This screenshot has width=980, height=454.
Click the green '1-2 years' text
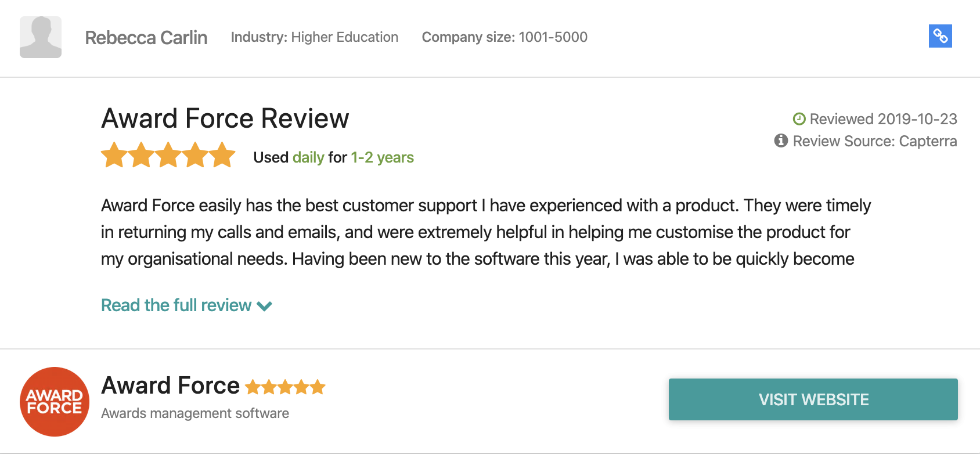(382, 157)
